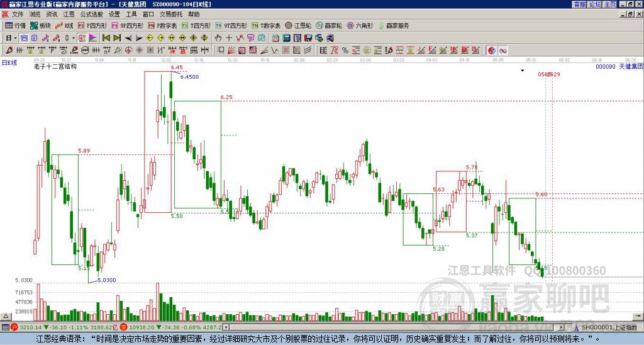The height and width of the screenshot is (345, 644).
Task: Open the 交易委托 menu
Action: click(x=171, y=14)
